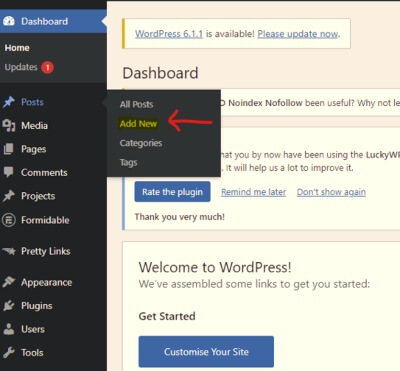The height and width of the screenshot is (371, 400).
Task: Click the Please update now link
Action: (298, 34)
